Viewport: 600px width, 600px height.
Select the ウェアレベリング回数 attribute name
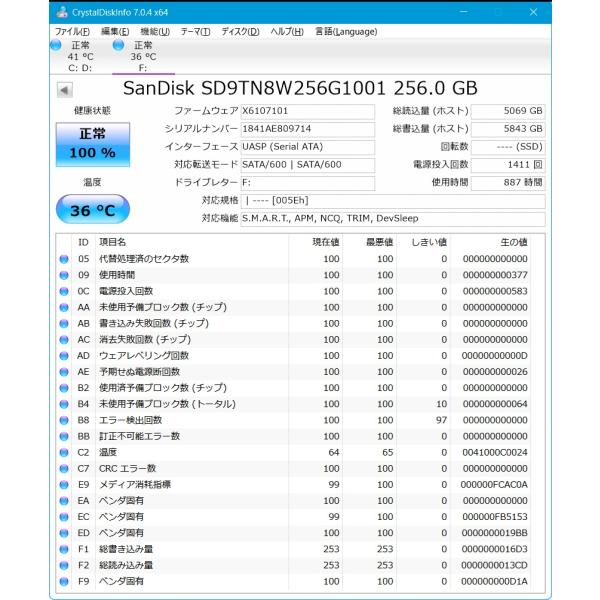(144, 356)
